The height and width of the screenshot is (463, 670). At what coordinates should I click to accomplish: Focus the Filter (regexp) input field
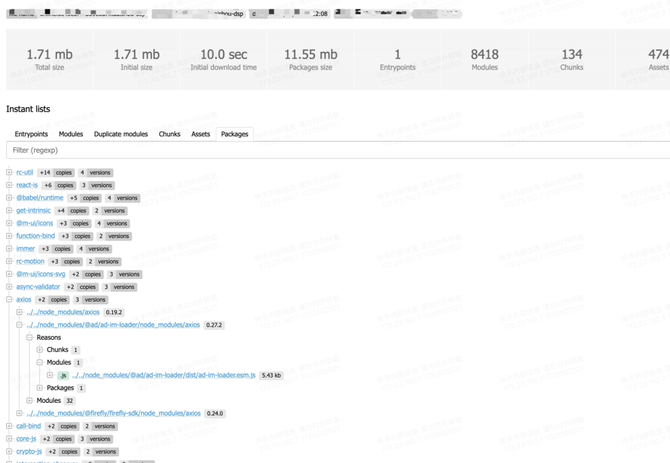coord(338,150)
